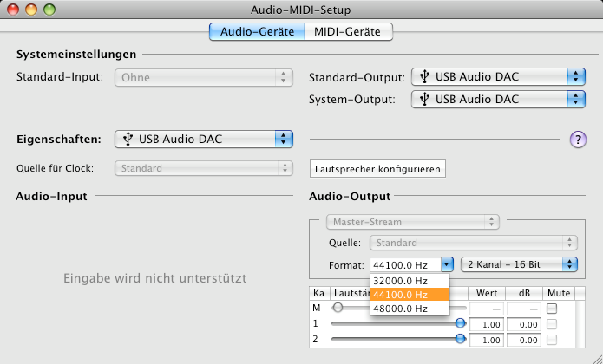Viewport: 603px width, 364px height.
Task: Open the System-Output device dropdown
Action: tap(498, 100)
